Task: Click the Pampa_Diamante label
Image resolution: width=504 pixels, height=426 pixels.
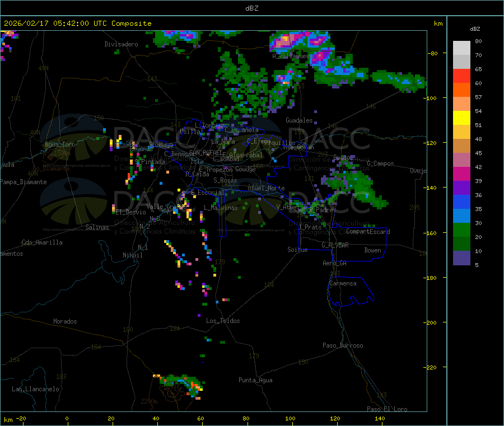Action: [x=24, y=182]
